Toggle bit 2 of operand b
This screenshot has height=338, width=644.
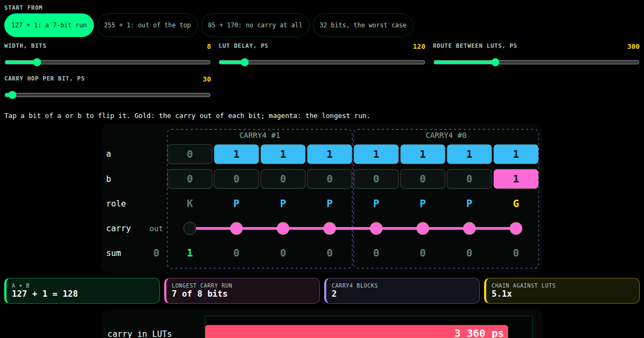click(423, 179)
